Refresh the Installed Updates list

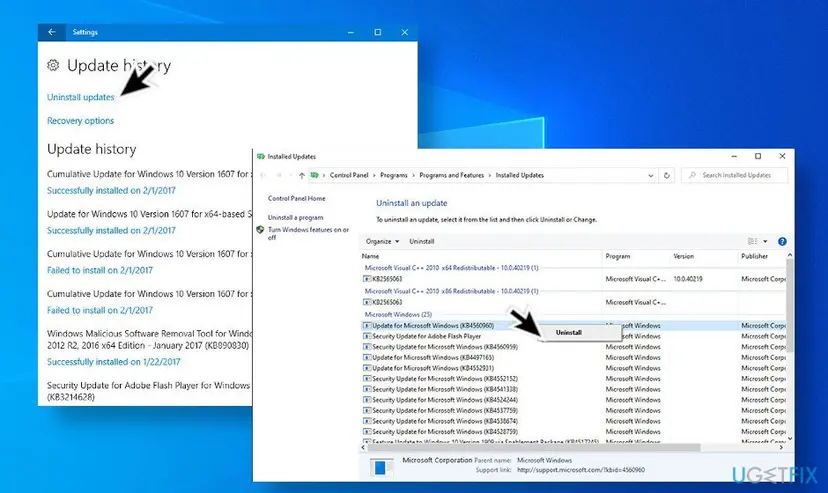(666, 176)
